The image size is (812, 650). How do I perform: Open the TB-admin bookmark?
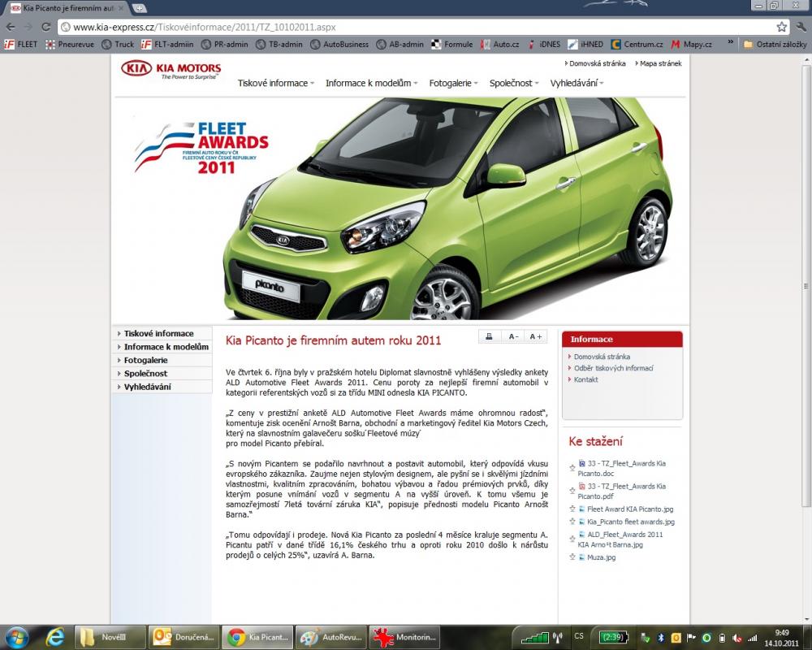pos(279,45)
